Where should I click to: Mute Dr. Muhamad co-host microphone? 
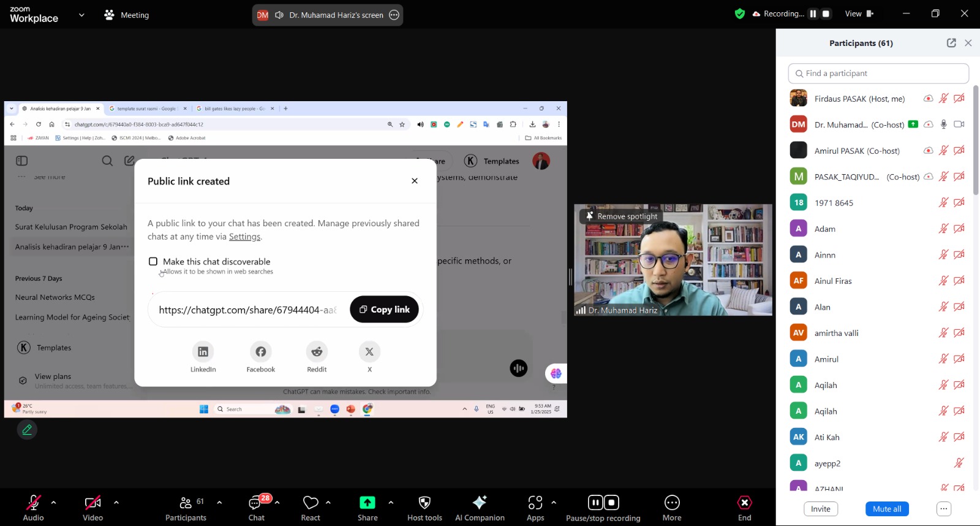coord(944,124)
